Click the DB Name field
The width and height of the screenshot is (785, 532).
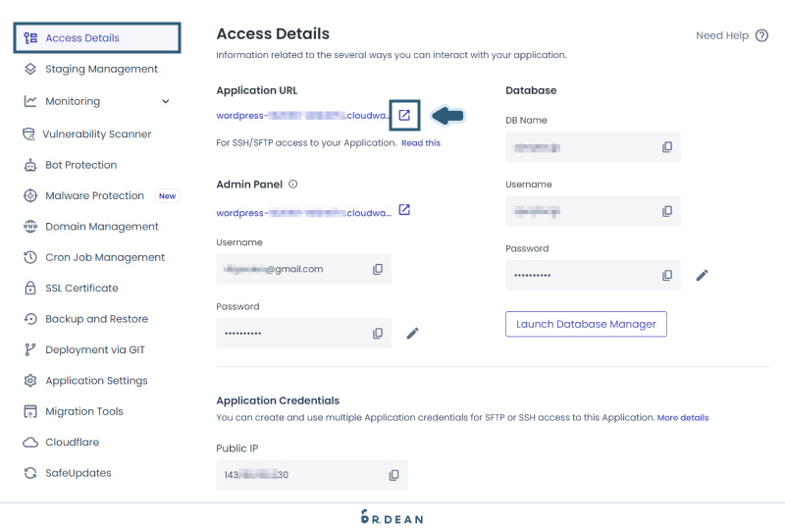pyautogui.click(x=594, y=147)
